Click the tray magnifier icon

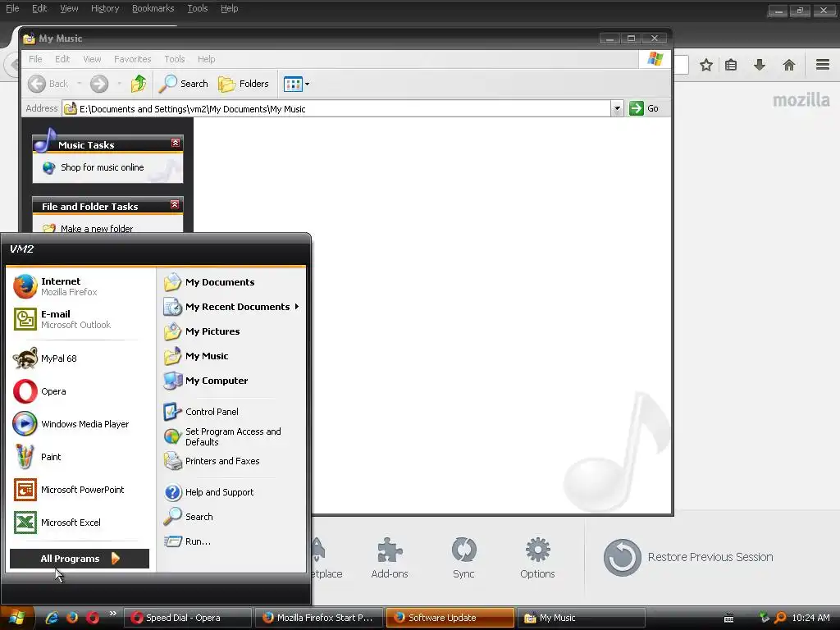click(x=780, y=618)
